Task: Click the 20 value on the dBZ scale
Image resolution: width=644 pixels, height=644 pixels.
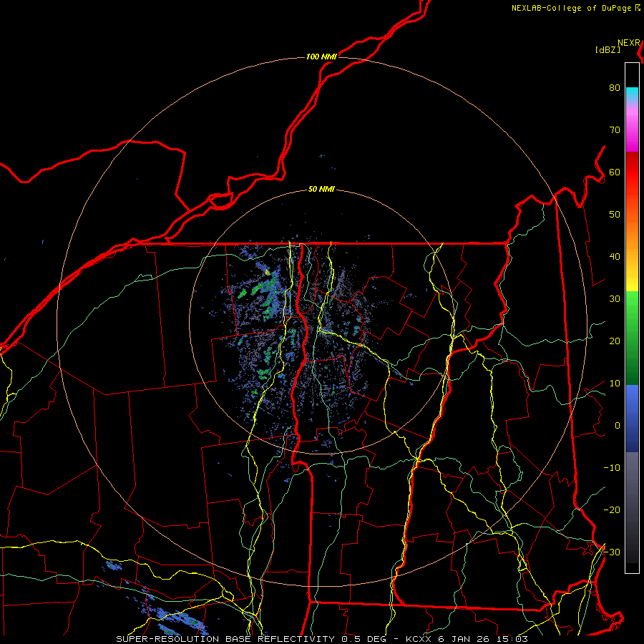Action: [x=615, y=341]
